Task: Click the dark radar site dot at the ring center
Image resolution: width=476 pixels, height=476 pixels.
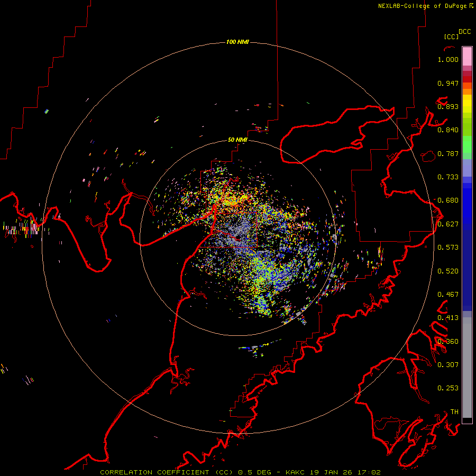Action: coord(238,237)
